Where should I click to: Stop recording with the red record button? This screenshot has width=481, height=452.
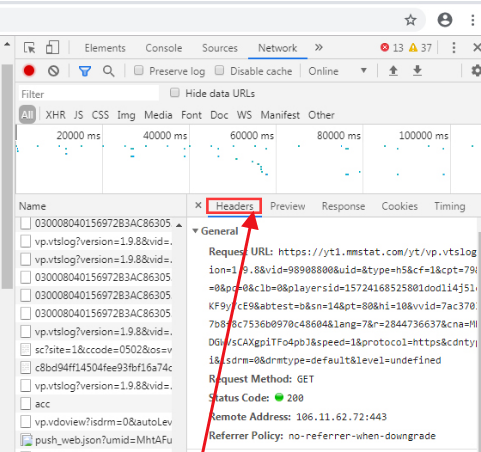tap(29, 71)
